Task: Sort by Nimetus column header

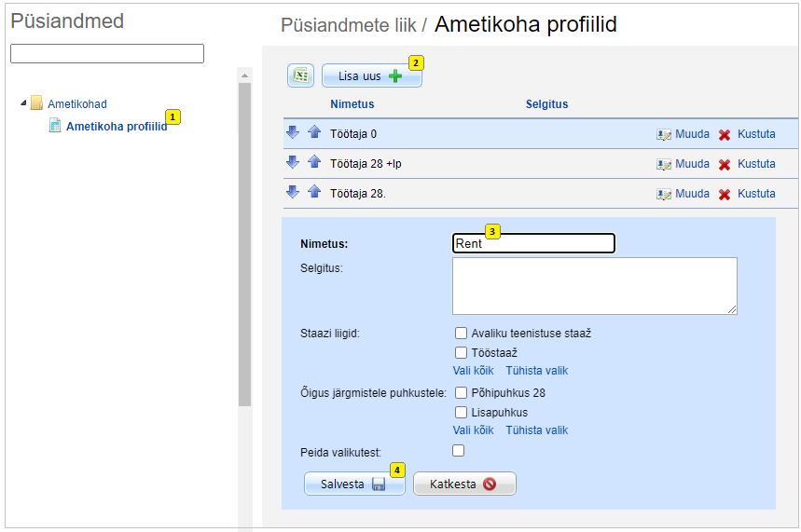Action: pyautogui.click(x=352, y=104)
